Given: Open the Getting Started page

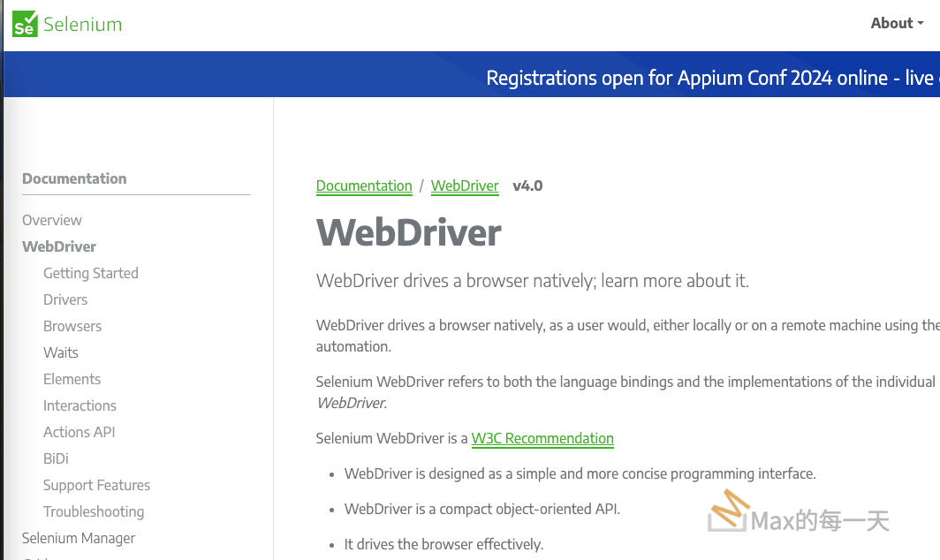Looking at the screenshot, I should point(91,273).
